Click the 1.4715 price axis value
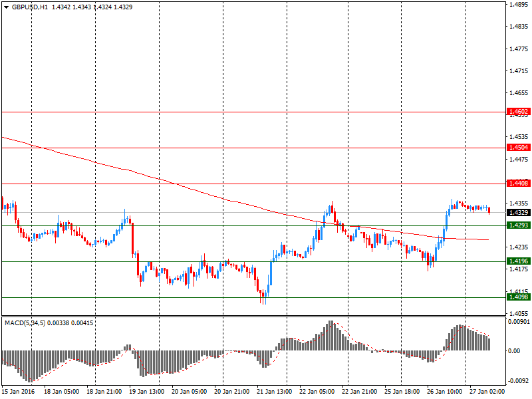Screen dimensions: 532x399 [519, 71]
